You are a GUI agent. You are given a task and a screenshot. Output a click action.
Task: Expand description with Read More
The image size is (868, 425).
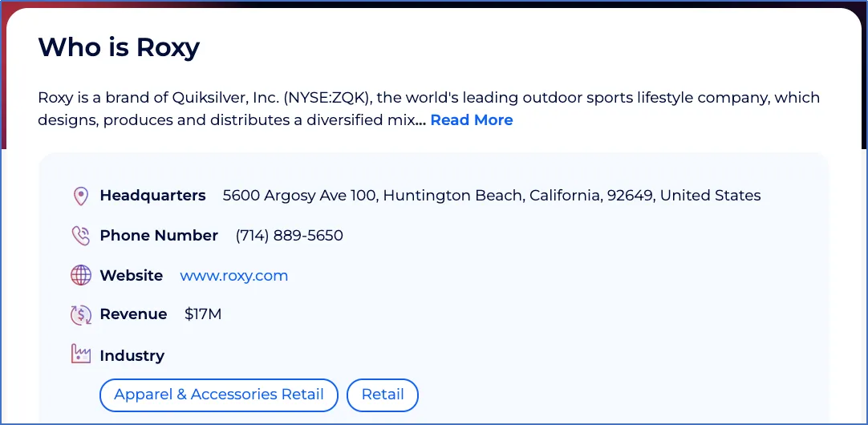472,120
